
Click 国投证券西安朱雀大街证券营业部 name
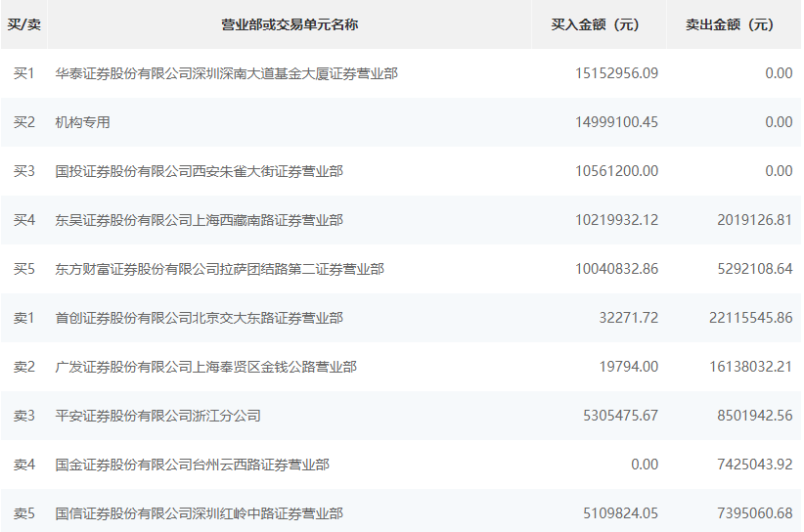click(199, 171)
